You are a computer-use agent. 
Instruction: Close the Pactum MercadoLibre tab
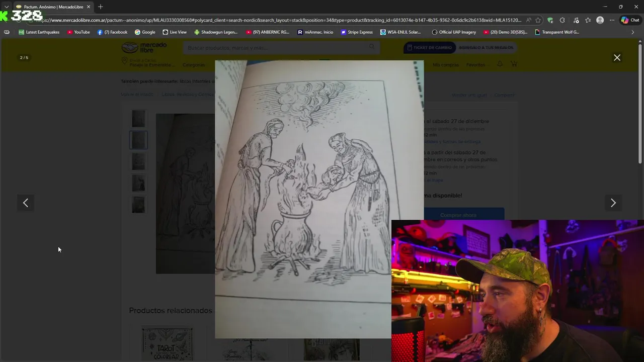click(88, 7)
